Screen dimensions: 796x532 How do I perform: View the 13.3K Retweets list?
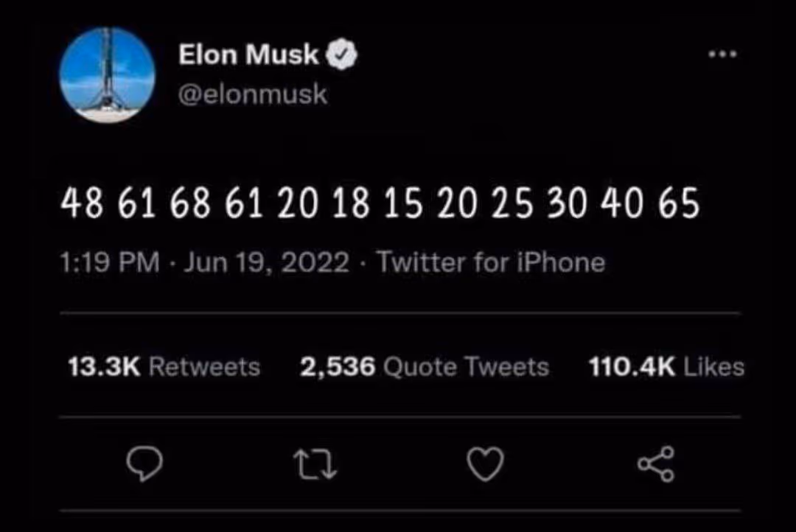(164, 367)
